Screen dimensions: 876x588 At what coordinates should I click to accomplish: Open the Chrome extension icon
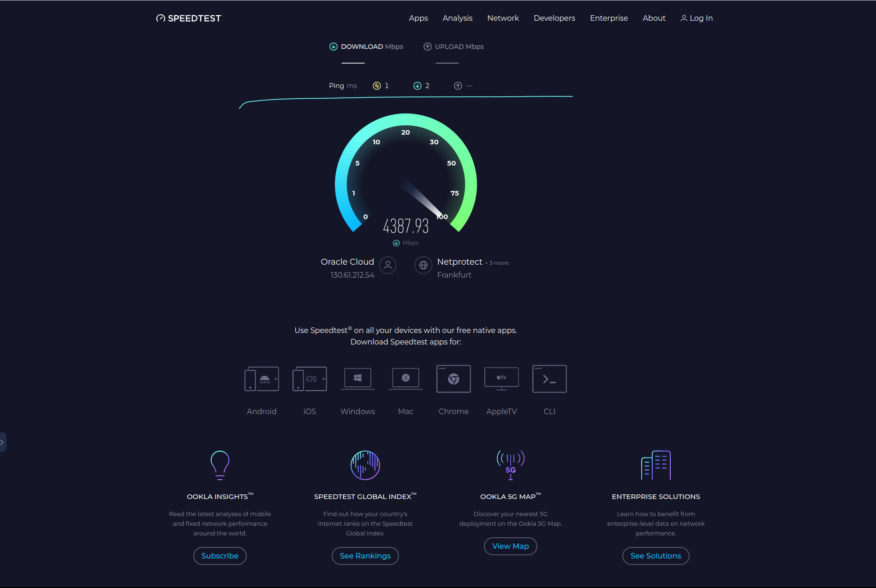[453, 379]
